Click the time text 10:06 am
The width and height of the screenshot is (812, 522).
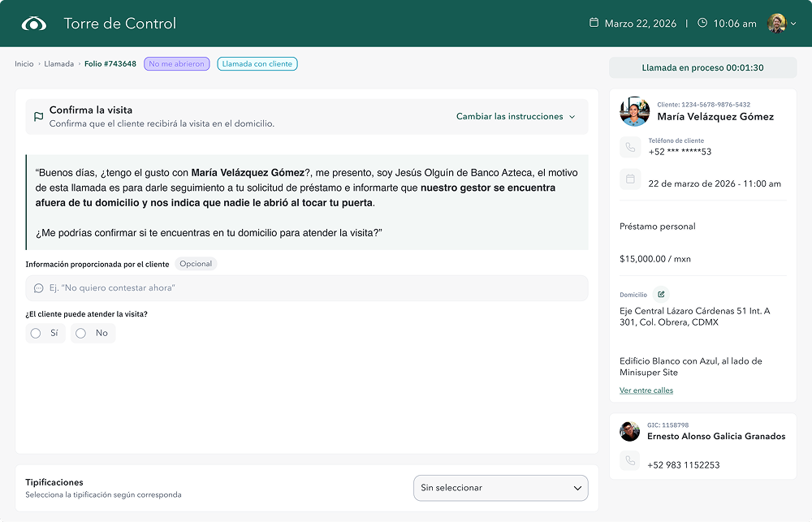735,24
